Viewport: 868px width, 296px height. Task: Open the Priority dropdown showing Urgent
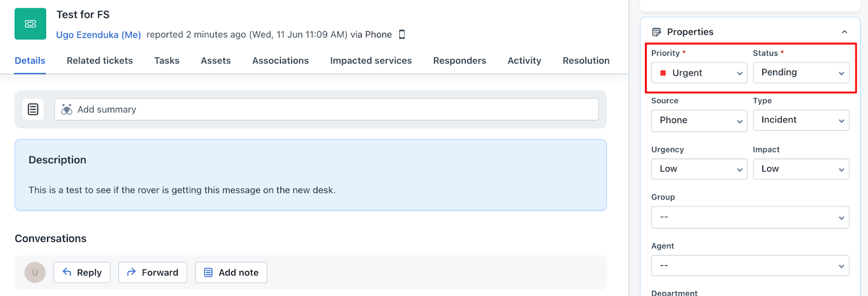699,73
